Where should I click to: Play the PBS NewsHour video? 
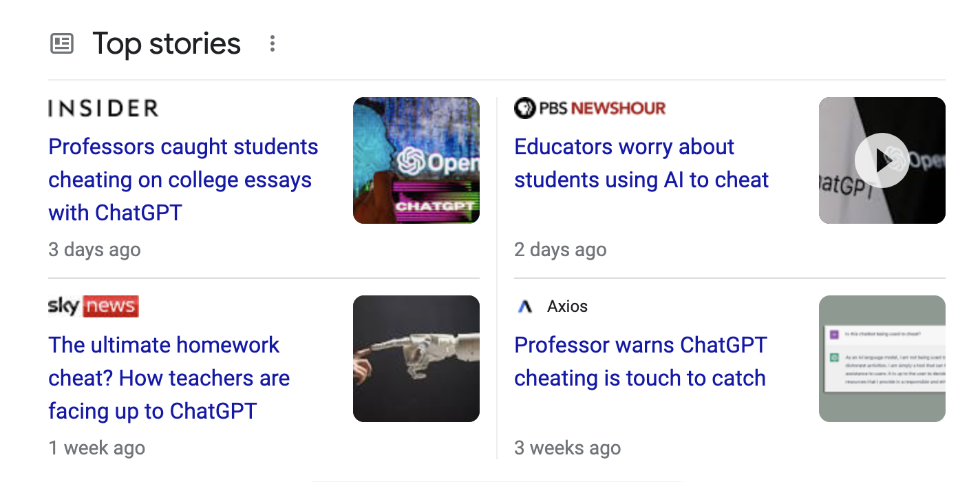coord(882,160)
